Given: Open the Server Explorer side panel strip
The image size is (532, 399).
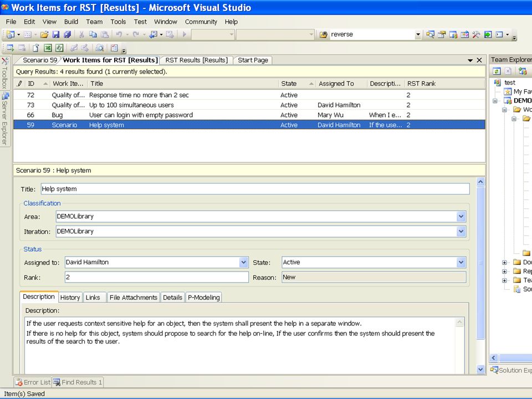Looking at the screenshot, I should click(x=5, y=119).
